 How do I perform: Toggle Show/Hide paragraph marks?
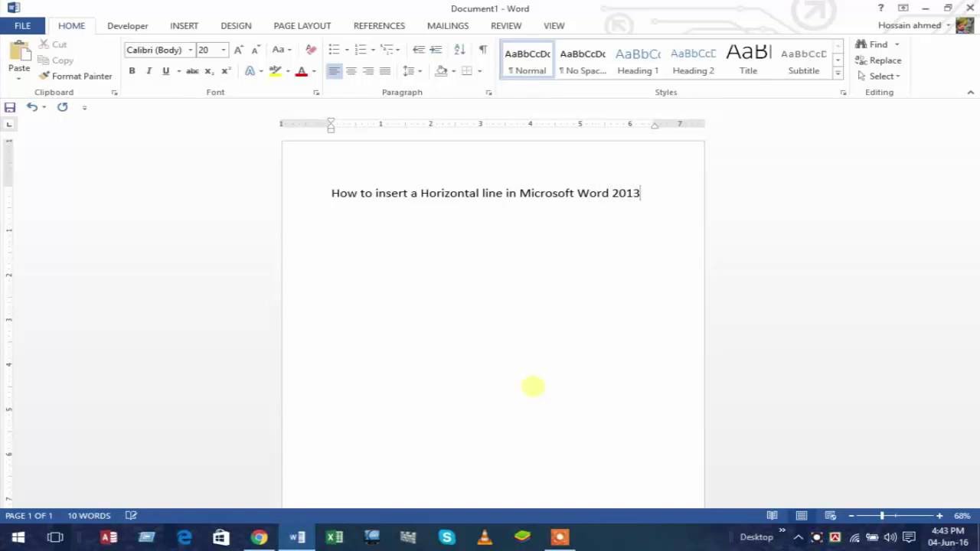[x=482, y=50]
